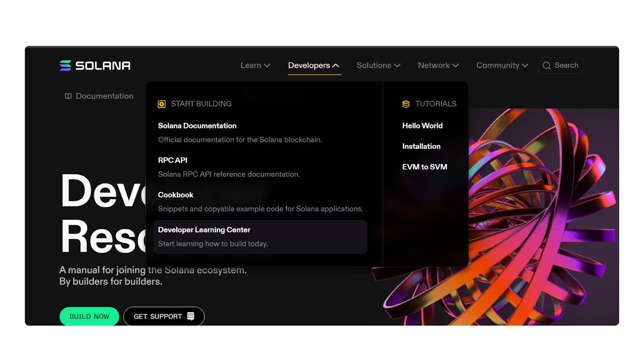Open the Network nav item

click(x=438, y=65)
